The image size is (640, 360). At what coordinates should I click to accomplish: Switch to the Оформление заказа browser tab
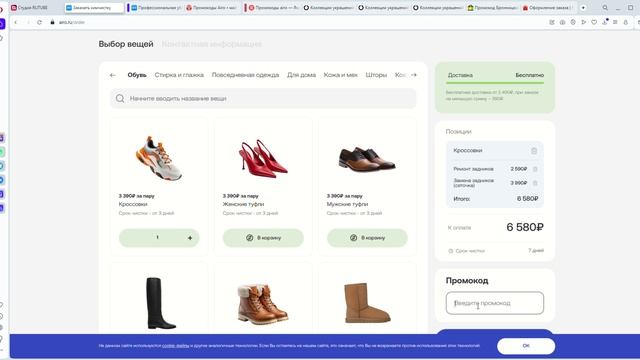tap(549, 8)
